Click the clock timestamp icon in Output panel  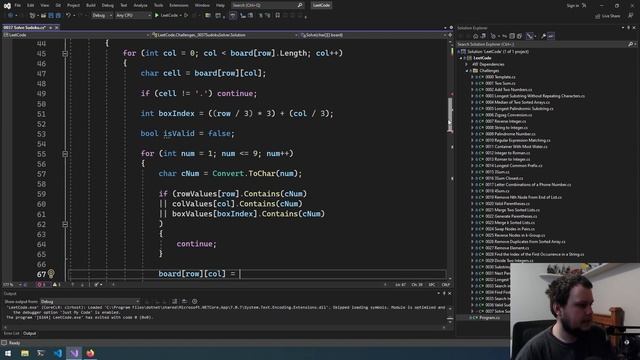coord(195,302)
